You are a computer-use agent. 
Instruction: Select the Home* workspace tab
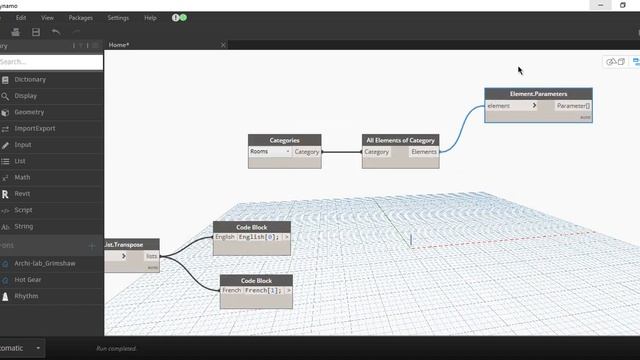coord(119,45)
